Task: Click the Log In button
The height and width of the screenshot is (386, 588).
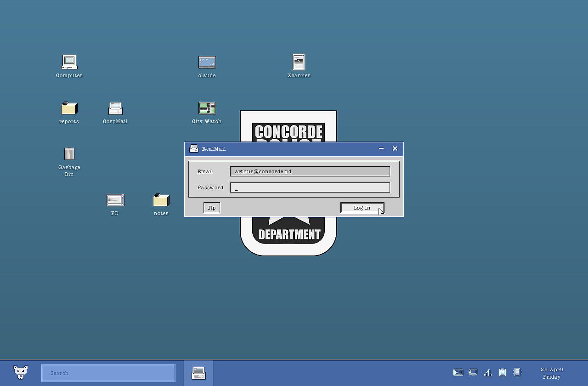Action: point(362,208)
